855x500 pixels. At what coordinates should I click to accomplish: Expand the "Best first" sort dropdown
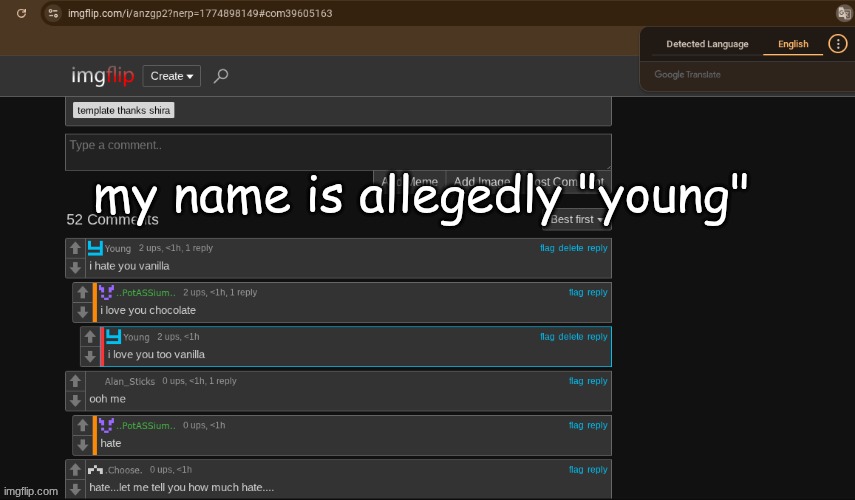[x=577, y=219]
